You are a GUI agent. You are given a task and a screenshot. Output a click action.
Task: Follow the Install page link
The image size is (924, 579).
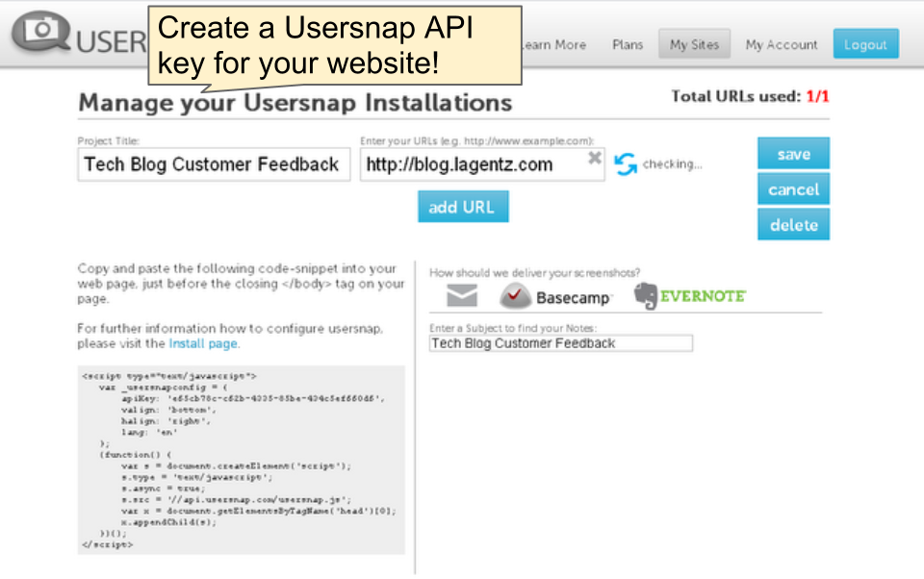click(x=203, y=343)
